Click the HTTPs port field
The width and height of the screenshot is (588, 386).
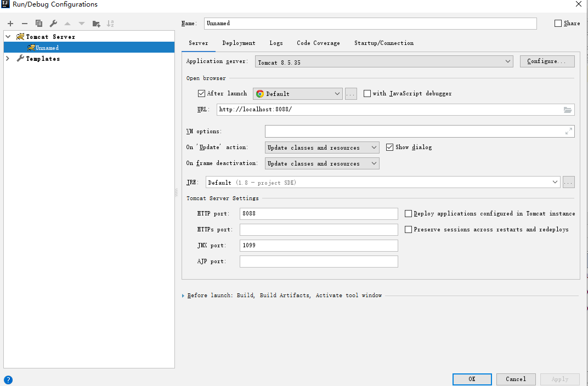coord(319,229)
